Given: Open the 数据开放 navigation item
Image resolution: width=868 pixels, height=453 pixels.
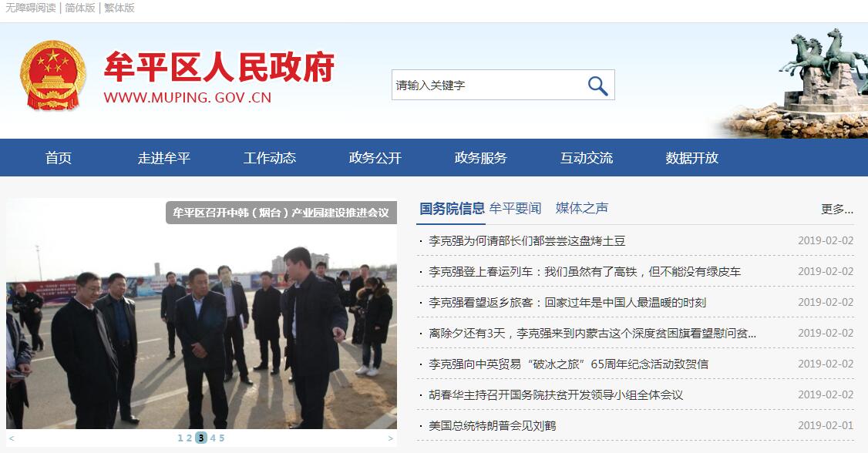Looking at the screenshot, I should pos(691,158).
